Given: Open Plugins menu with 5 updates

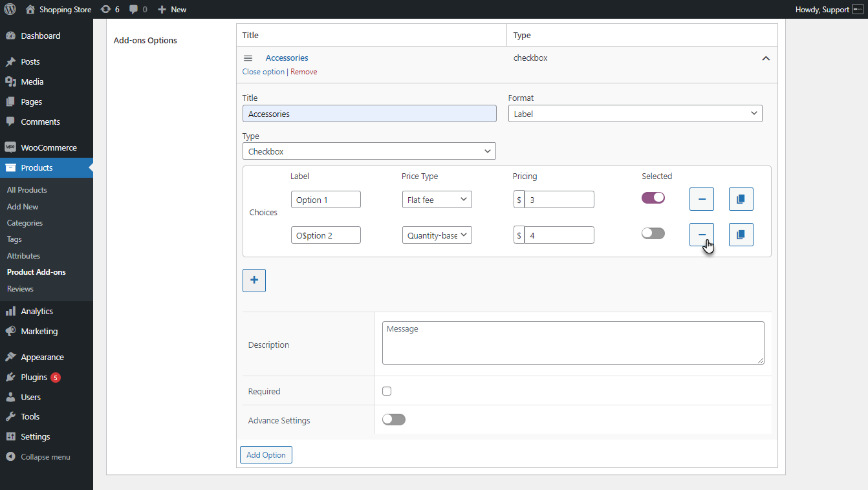Looking at the screenshot, I should pyautogui.click(x=47, y=377).
